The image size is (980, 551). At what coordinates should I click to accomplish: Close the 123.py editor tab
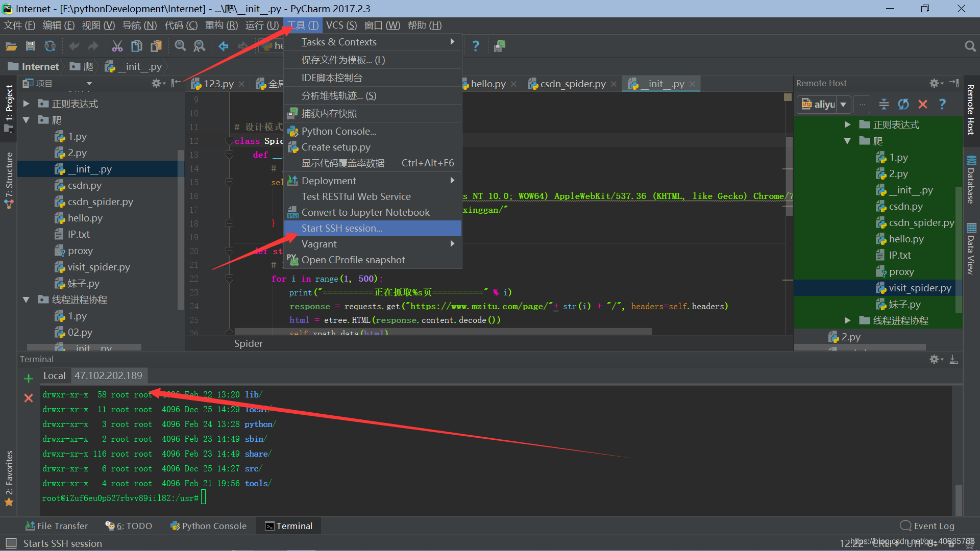241,84
